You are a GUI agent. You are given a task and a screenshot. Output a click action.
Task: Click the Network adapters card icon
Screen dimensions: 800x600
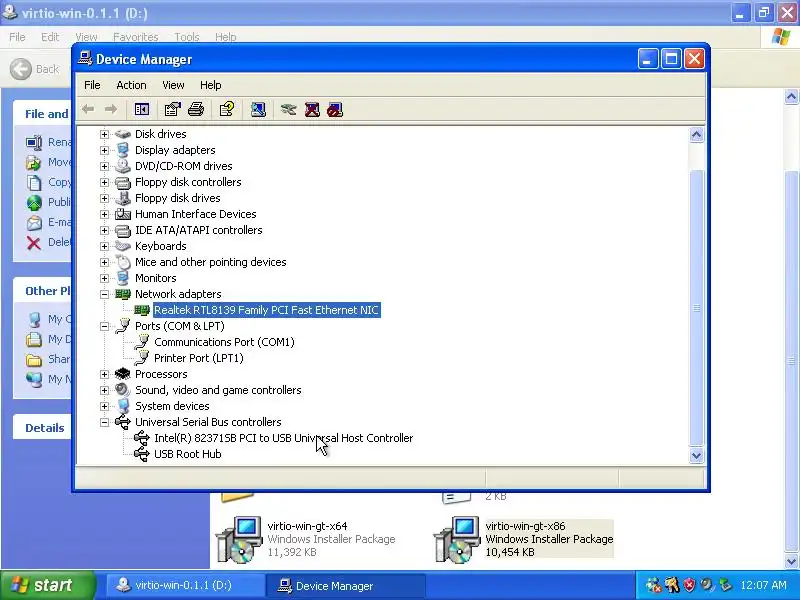click(122, 294)
